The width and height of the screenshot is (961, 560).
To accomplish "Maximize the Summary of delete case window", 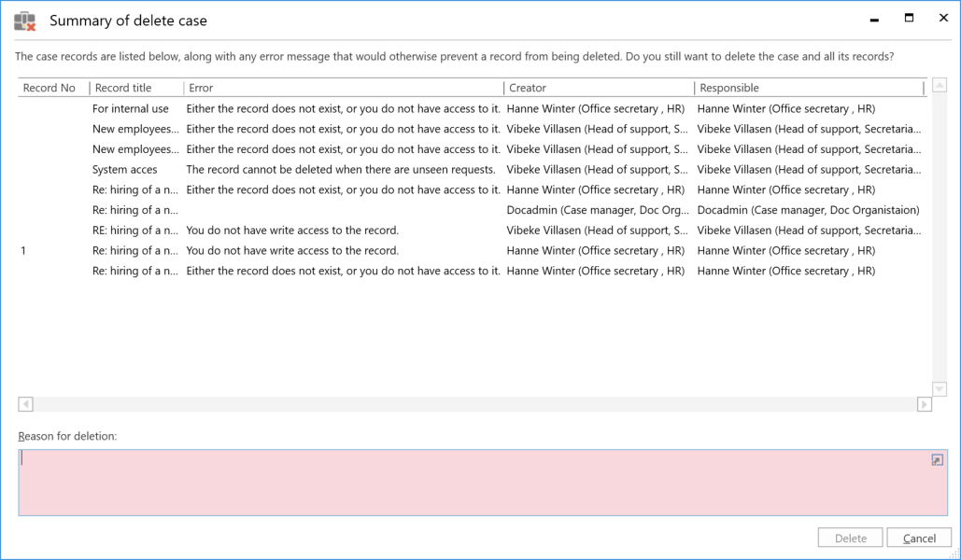I will click(x=909, y=19).
